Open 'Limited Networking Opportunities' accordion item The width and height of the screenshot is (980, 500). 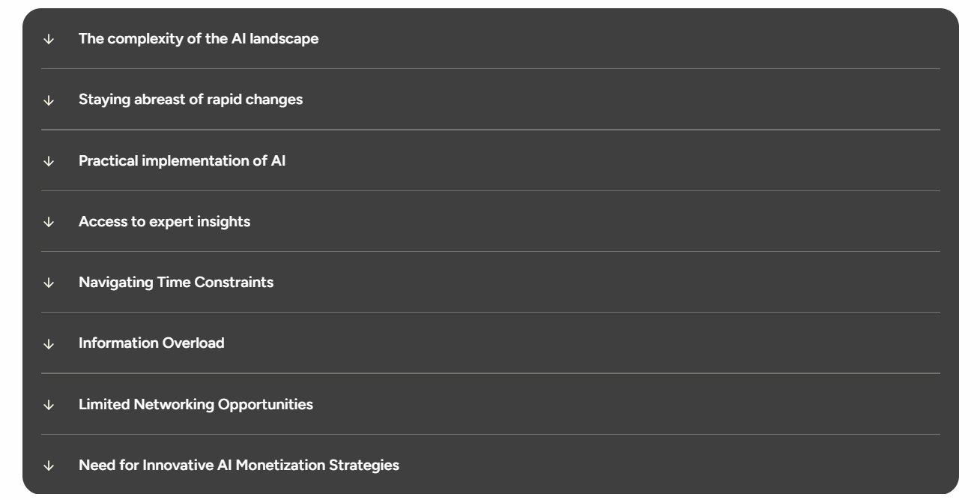point(196,405)
